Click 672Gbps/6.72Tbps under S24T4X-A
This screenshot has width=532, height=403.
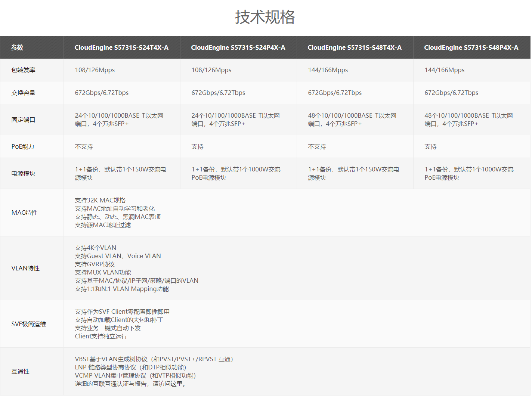pos(102,93)
